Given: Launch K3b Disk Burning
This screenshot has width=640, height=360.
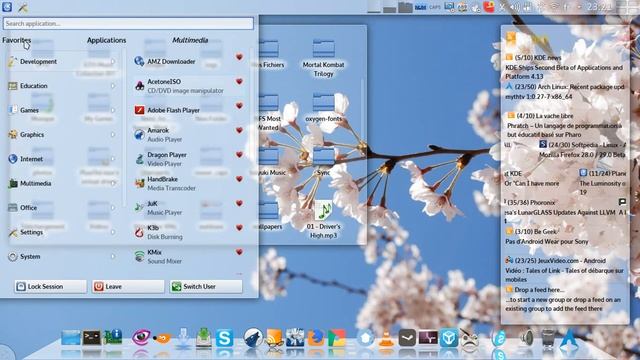Looking at the screenshot, I should [x=186, y=232].
